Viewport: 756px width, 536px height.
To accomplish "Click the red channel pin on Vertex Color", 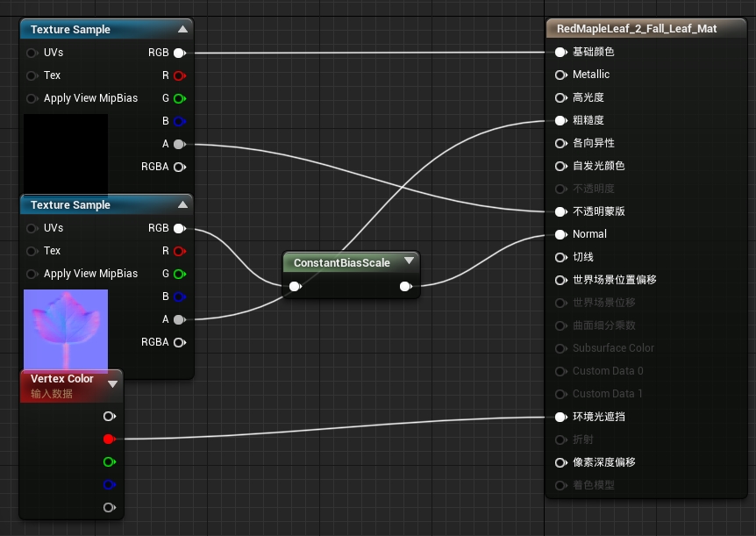I will point(110,439).
